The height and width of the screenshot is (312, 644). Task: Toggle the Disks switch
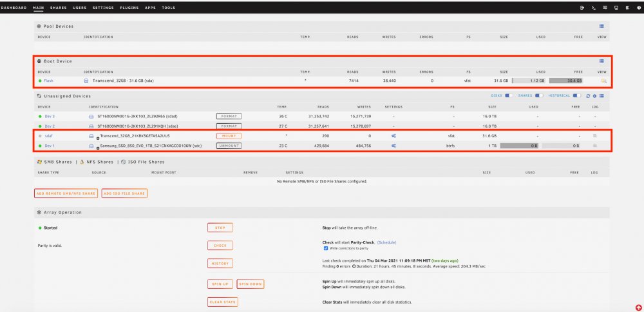coord(509,96)
